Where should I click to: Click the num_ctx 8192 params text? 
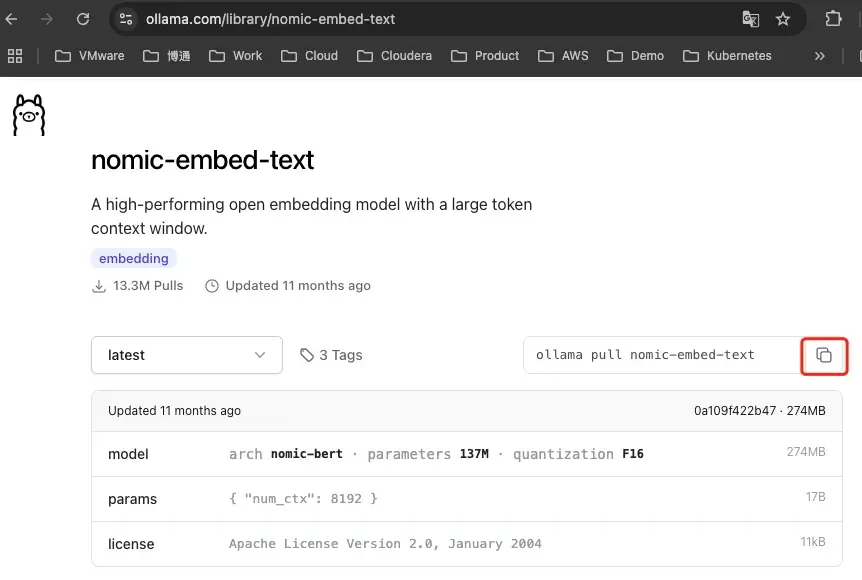(x=303, y=499)
